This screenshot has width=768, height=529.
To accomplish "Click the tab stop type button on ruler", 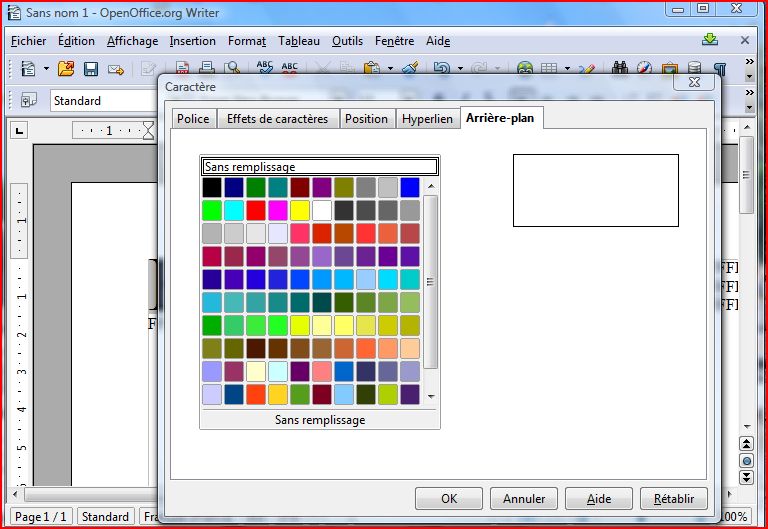I will click(x=19, y=131).
